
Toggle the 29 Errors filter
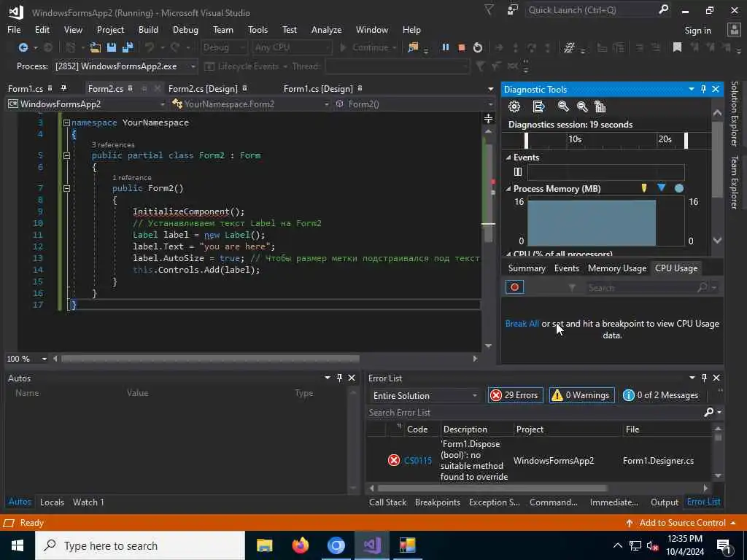click(x=514, y=395)
